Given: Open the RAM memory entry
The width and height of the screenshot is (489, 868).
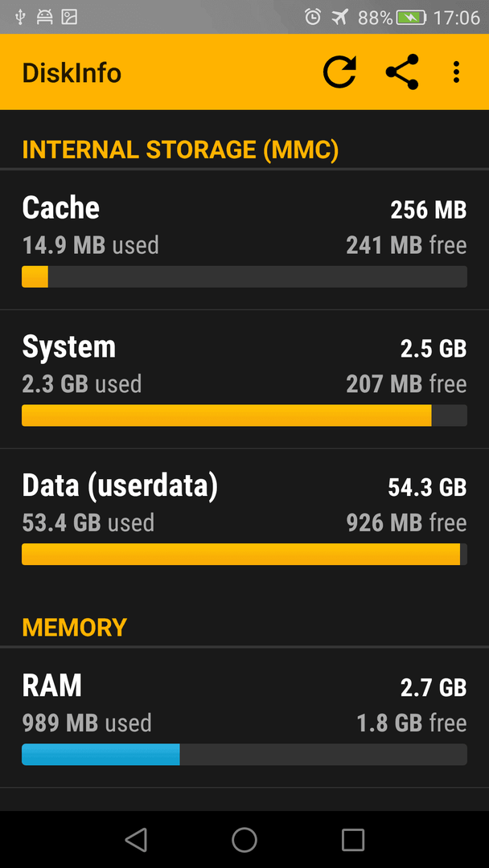Looking at the screenshot, I should pyautogui.click(x=244, y=718).
